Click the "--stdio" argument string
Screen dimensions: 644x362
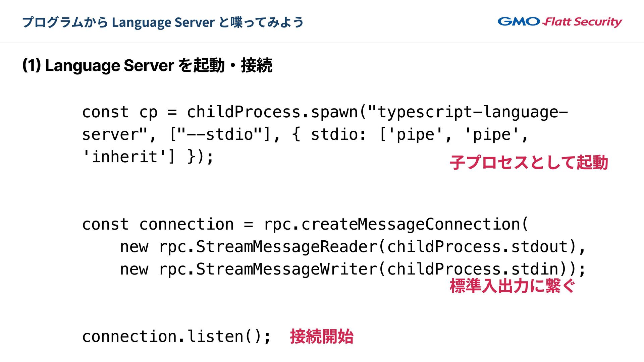click(x=220, y=134)
